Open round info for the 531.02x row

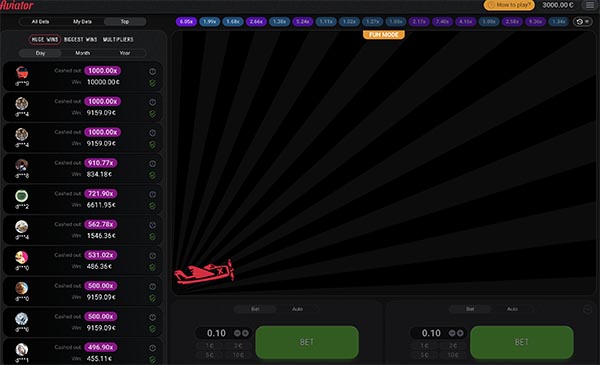[x=152, y=256]
